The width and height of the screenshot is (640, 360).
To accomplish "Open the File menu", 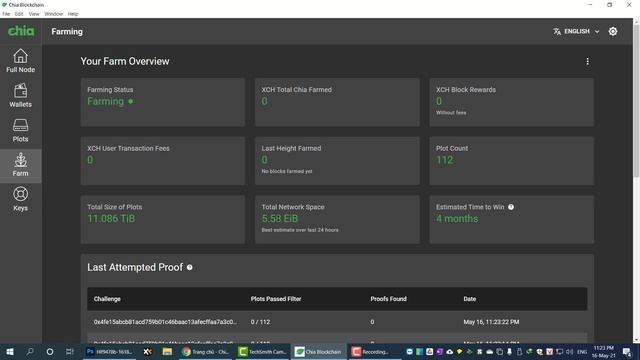I will pos(6,14).
